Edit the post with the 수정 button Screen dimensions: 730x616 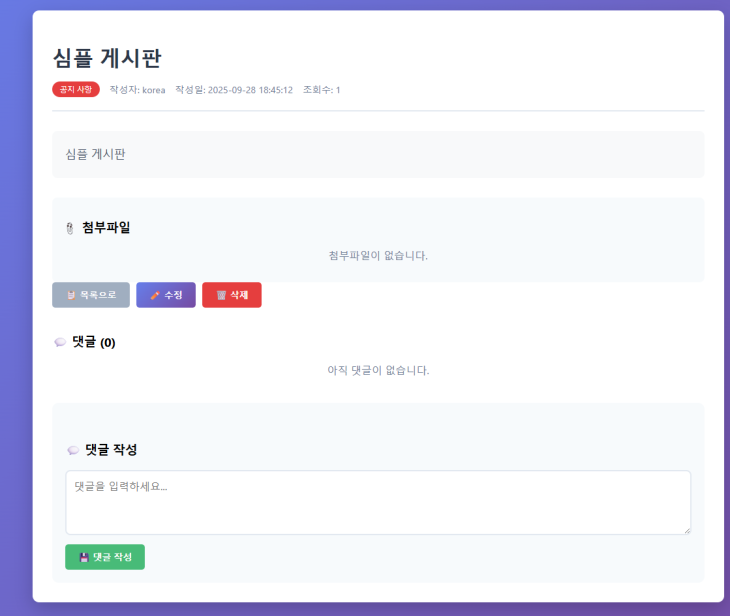pos(166,295)
